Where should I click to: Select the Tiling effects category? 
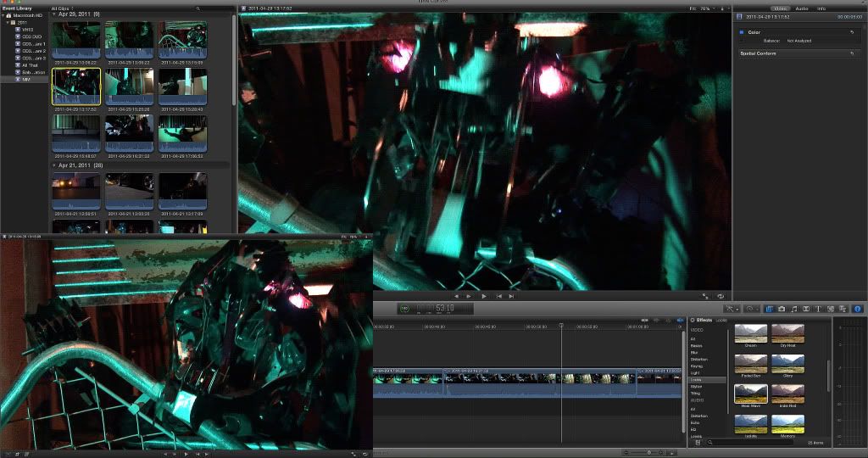(x=695, y=394)
